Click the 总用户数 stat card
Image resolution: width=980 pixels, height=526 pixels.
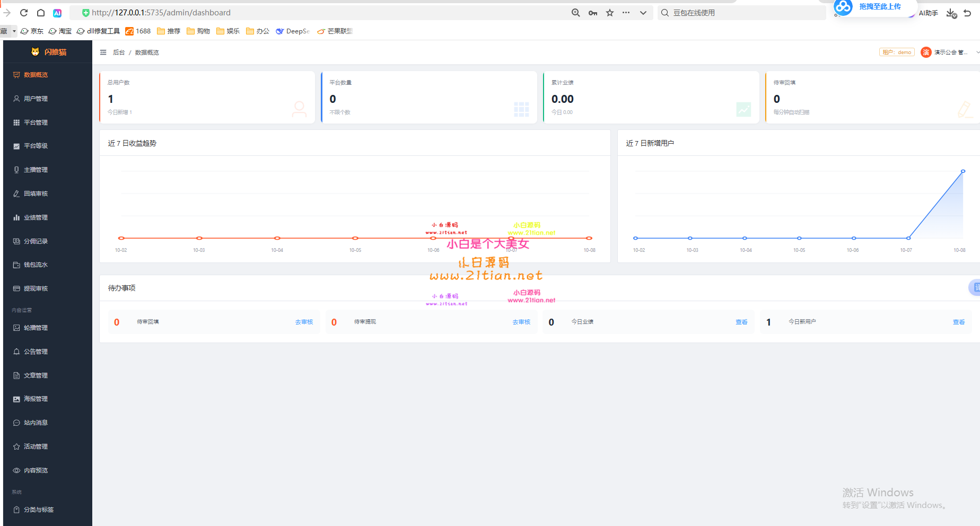[x=207, y=98]
